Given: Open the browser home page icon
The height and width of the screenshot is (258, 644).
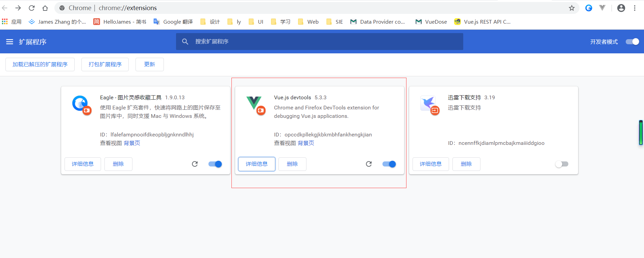Looking at the screenshot, I should coord(45,8).
